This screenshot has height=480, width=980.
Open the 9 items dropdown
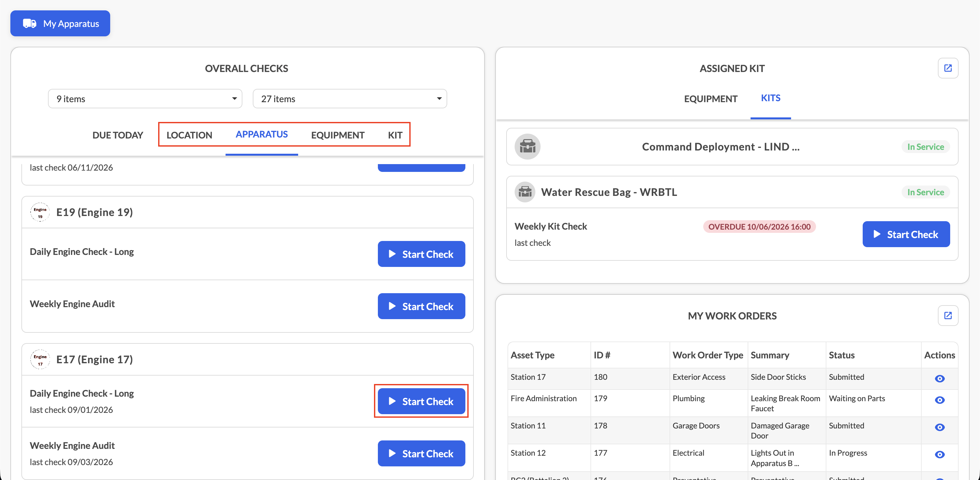[x=145, y=99]
